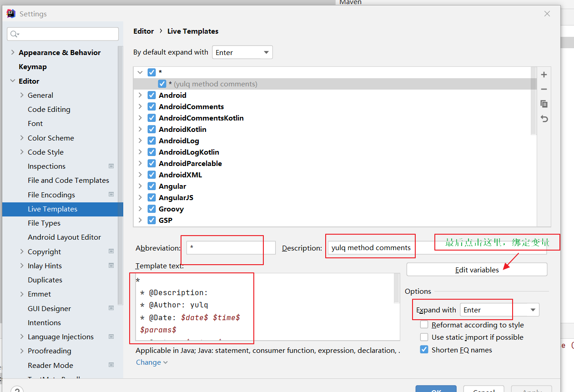Click the project-level icon next to File Encodings
This screenshot has height=392, width=574.
point(111,195)
